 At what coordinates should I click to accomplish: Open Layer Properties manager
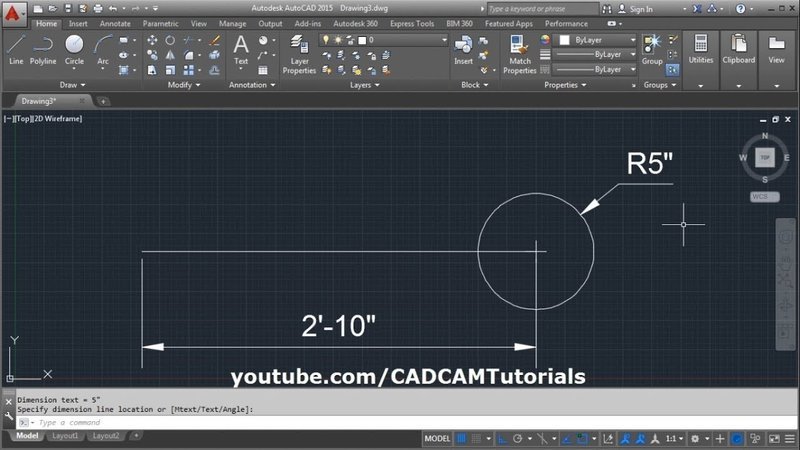[x=299, y=55]
